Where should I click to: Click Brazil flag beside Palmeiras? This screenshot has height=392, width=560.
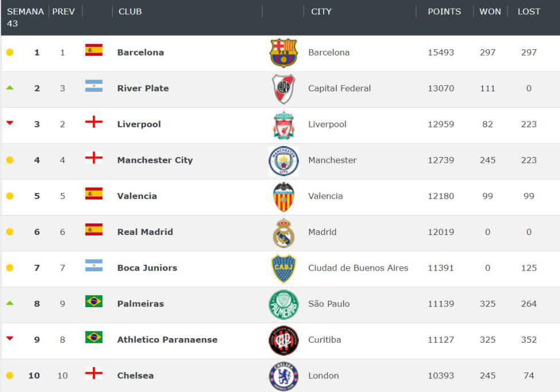(x=94, y=301)
